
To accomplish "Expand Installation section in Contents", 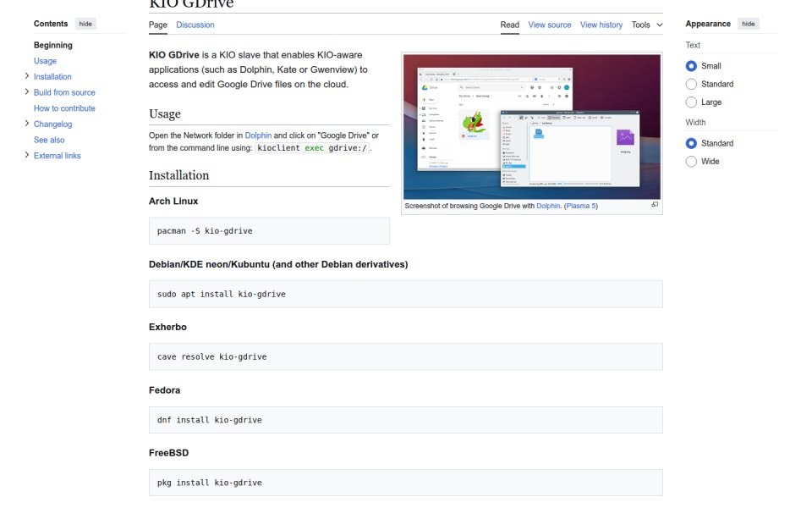I will [27, 75].
